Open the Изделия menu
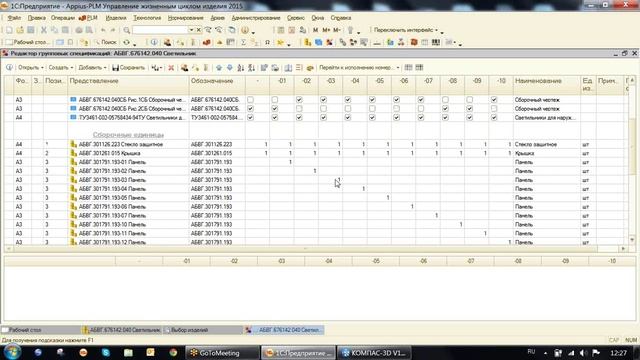The height and width of the screenshot is (360, 640). 116,18
